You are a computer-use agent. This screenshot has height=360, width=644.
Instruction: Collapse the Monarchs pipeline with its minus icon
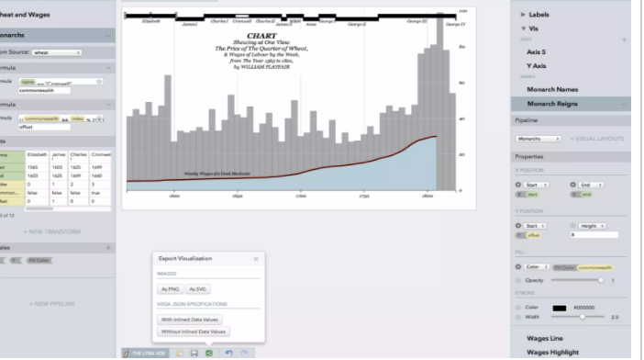click(x=107, y=36)
